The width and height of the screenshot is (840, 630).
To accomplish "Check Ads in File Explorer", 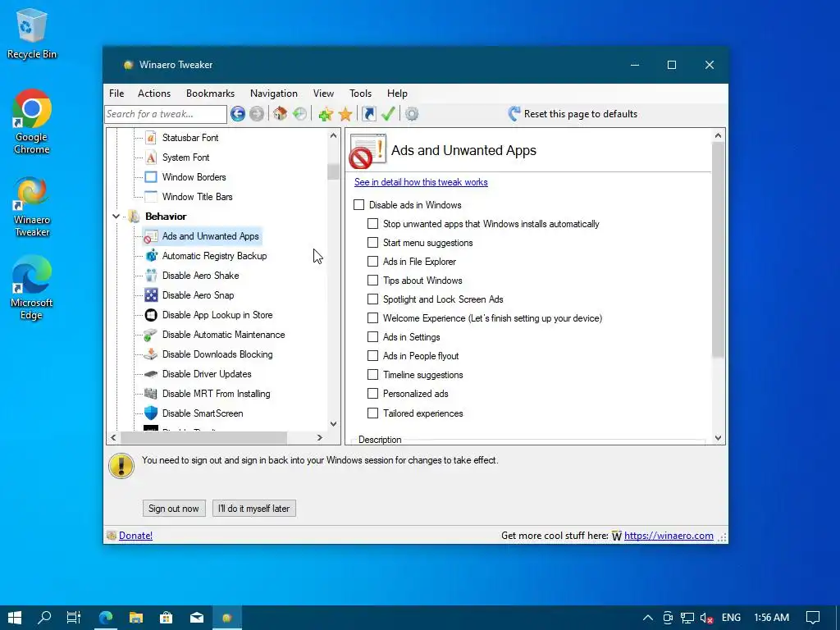I will click(x=373, y=261).
